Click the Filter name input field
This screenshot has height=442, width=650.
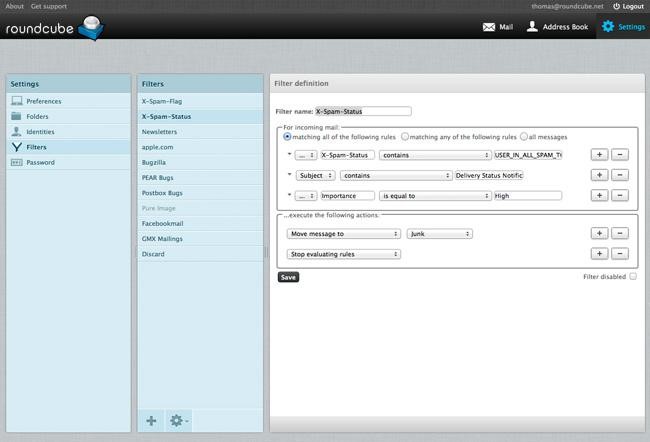[362, 111]
